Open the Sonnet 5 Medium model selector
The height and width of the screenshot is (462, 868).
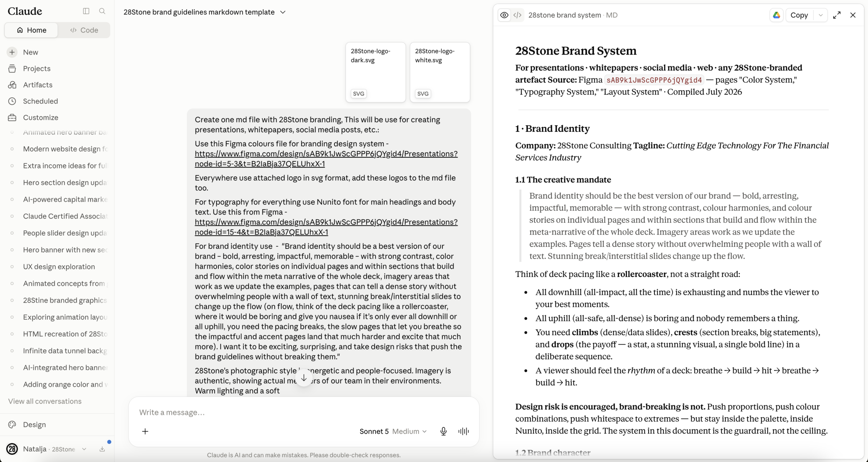pos(393,431)
